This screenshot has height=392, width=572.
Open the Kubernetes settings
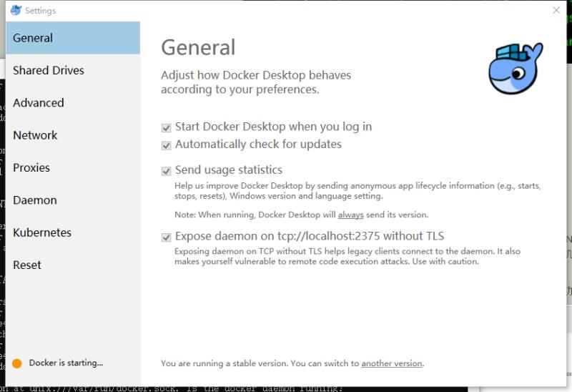click(73, 233)
